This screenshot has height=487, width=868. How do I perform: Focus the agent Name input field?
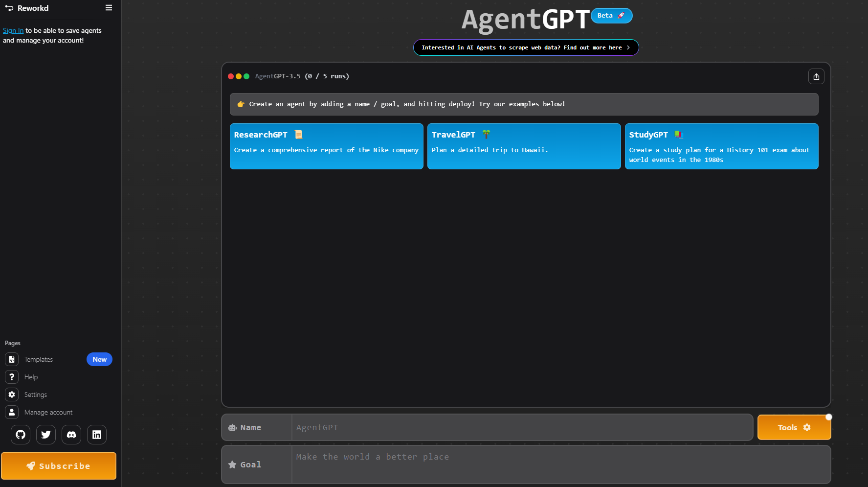coord(522,427)
